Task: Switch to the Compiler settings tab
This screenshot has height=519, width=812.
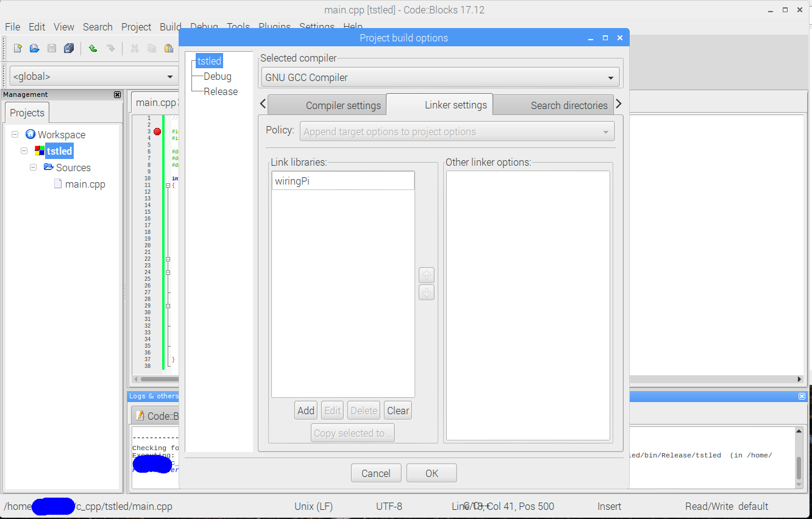Action: click(327, 105)
